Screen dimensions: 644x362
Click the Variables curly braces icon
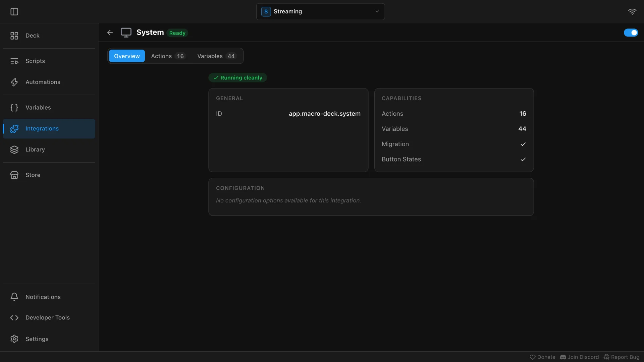(x=14, y=108)
